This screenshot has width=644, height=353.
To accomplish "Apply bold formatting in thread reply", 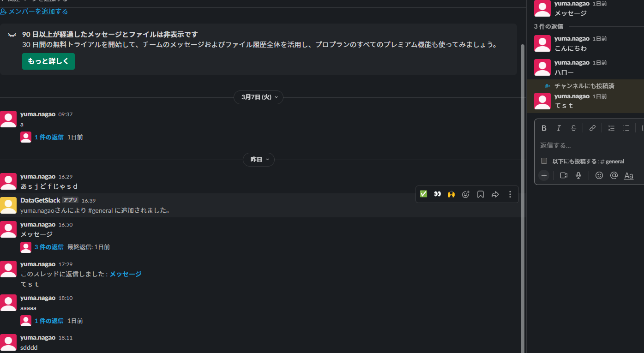I will pyautogui.click(x=544, y=128).
